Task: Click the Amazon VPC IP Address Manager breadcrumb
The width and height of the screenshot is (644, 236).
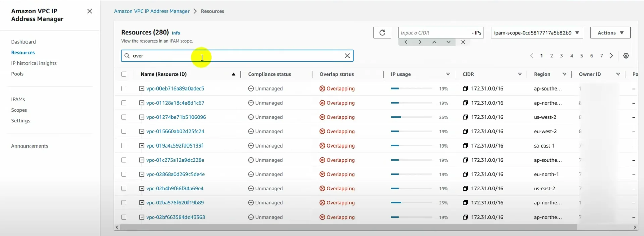Action: coord(152,11)
